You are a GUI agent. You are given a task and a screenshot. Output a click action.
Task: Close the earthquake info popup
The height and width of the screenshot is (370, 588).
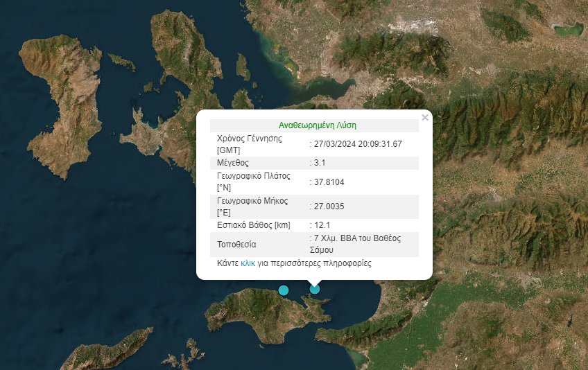(425, 118)
